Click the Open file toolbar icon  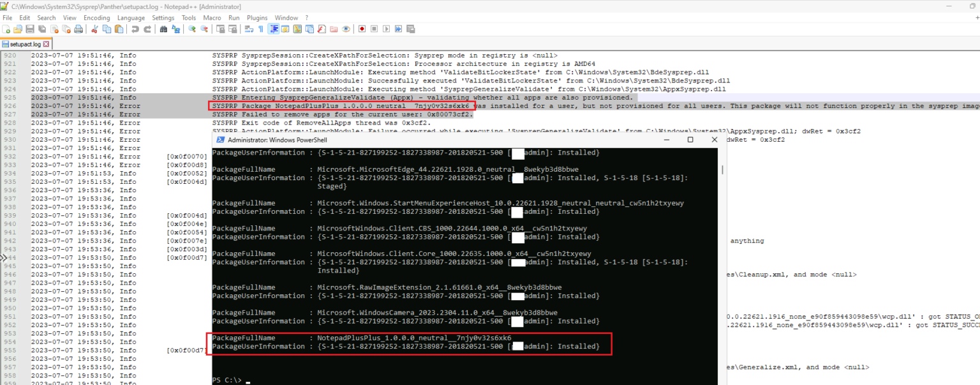(x=18, y=29)
